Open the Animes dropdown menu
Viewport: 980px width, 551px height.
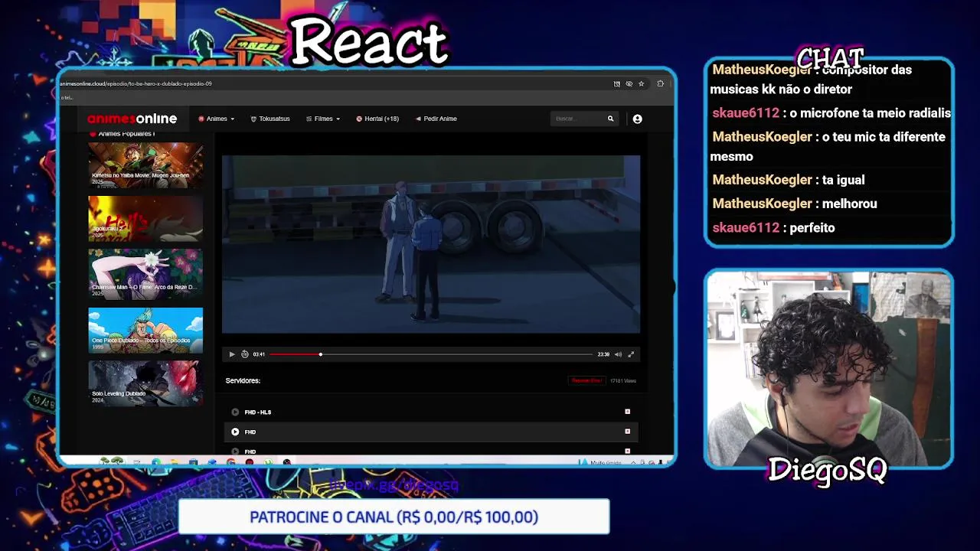pos(217,119)
